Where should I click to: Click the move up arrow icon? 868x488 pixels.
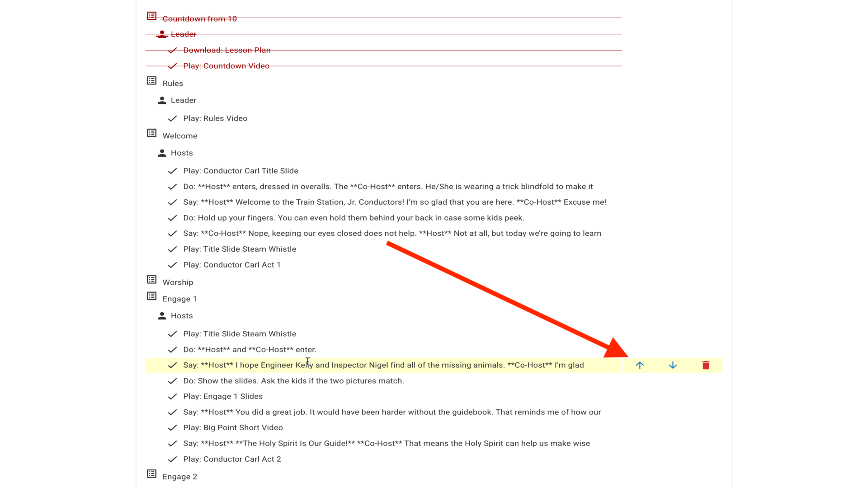639,365
